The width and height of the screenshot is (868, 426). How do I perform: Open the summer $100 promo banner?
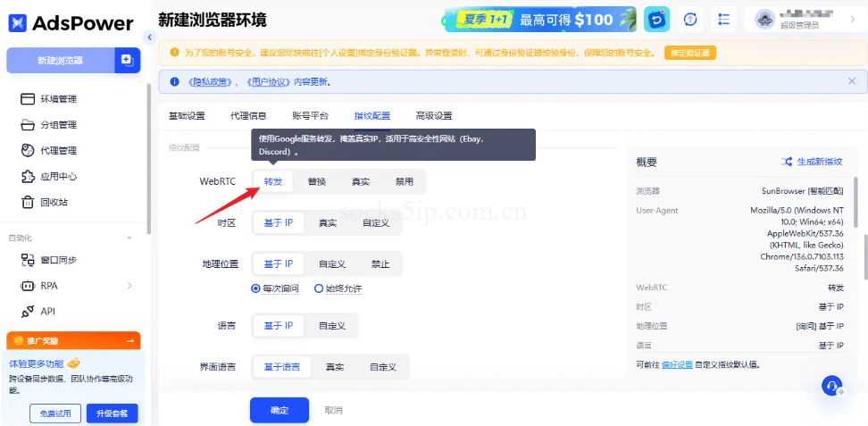(541, 20)
